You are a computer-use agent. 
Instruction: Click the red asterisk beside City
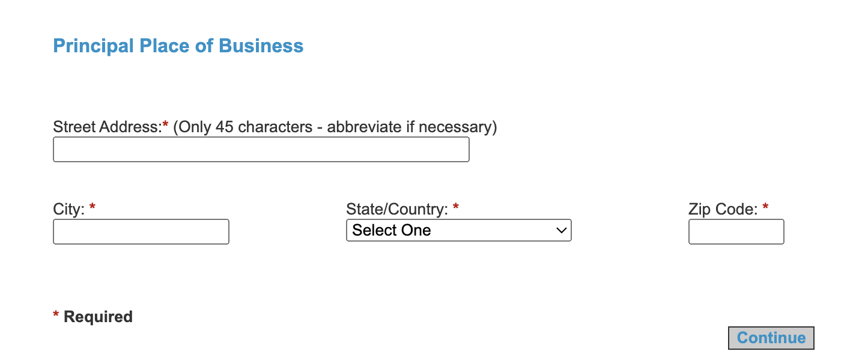click(x=91, y=206)
